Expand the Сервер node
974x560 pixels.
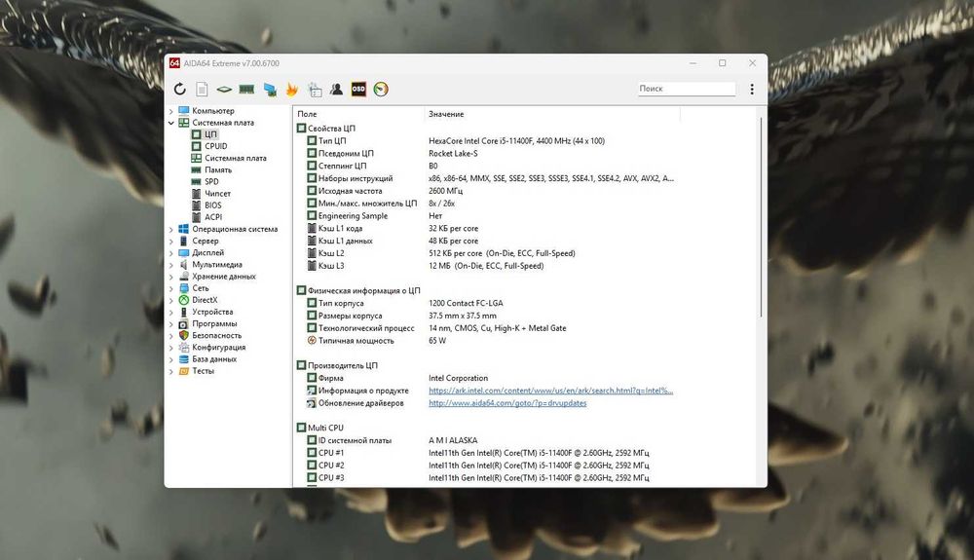point(171,241)
